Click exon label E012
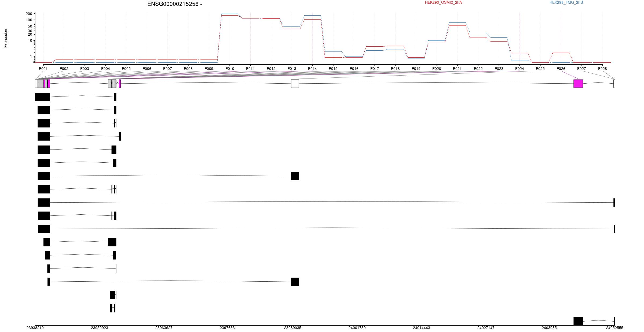The image size is (644, 332). click(x=271, y=69)
